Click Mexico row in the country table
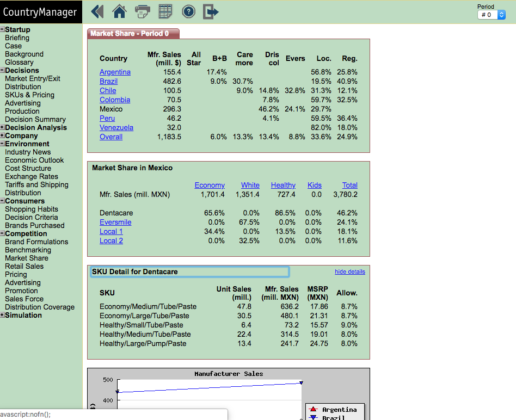516x420 pixels. [229, 109]
